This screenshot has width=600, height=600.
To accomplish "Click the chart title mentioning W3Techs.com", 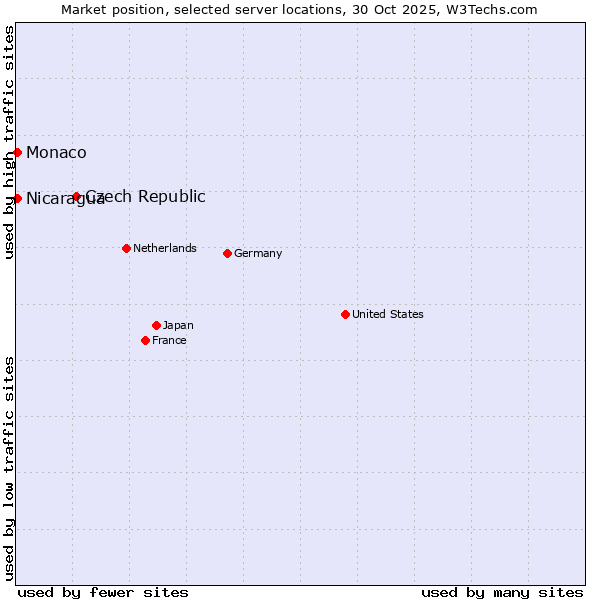I will click(x=299, y=9).
